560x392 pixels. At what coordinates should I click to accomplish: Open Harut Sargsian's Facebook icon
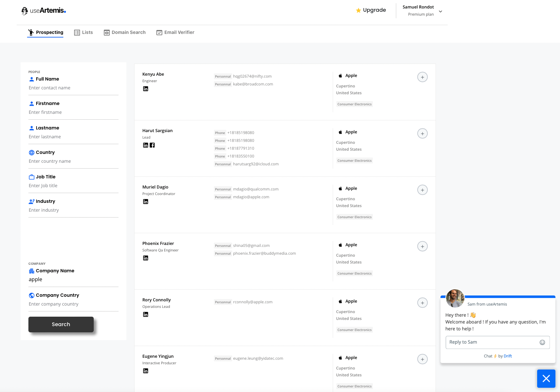[152, 145]
